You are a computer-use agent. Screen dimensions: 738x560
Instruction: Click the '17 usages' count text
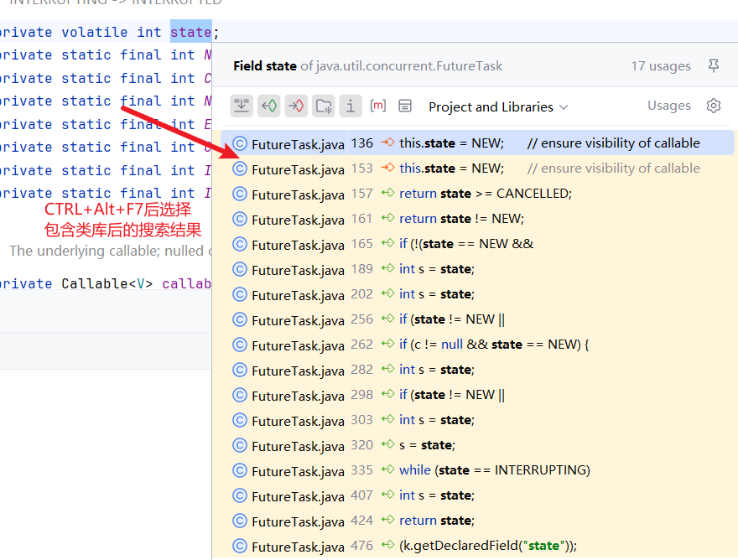tap(661, 65)
